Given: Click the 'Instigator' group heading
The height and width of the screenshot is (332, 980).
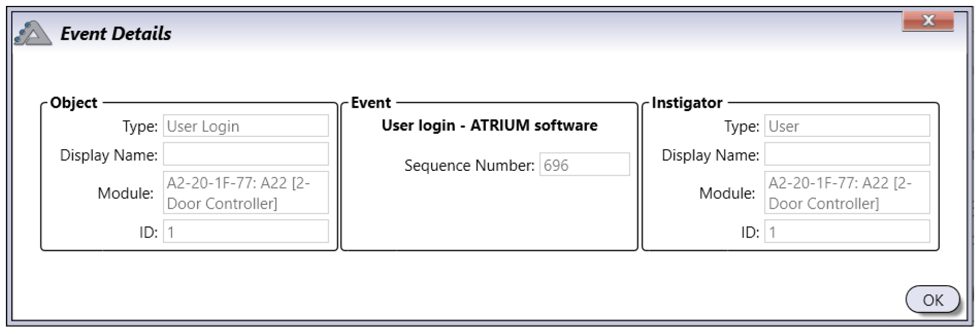Looking at the screenshot, I should (687, 102).
